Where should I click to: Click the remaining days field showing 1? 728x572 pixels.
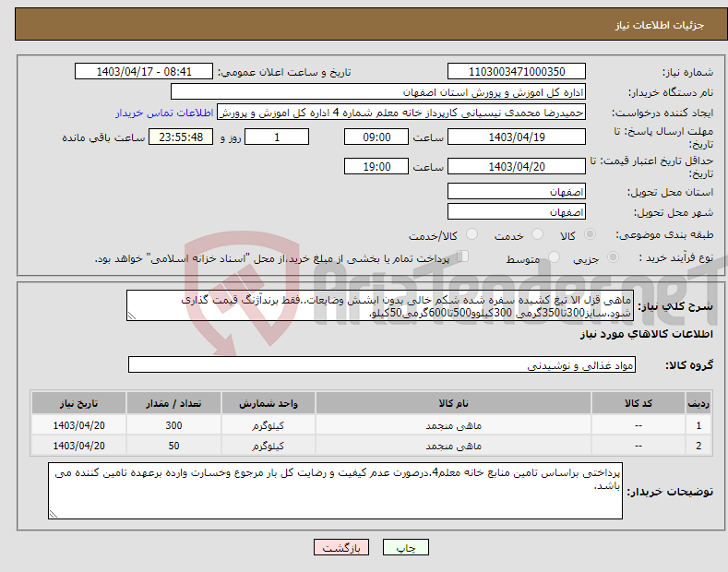coord(277,137)
